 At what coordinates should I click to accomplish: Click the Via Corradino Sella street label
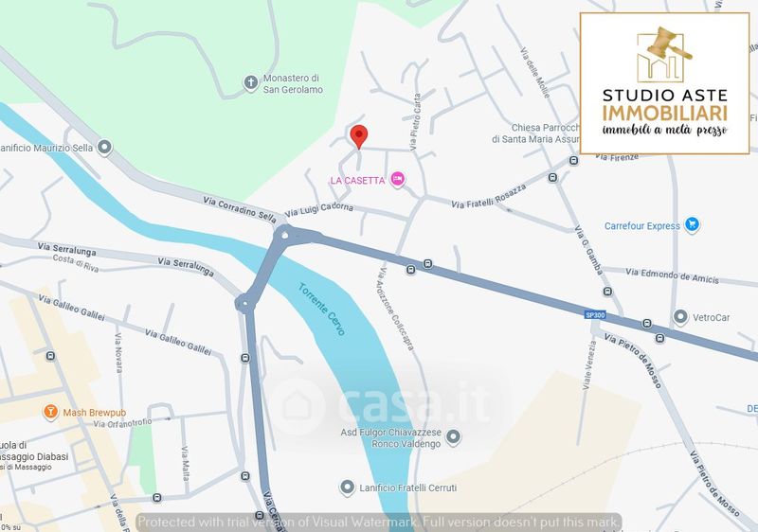pos(240,209)
